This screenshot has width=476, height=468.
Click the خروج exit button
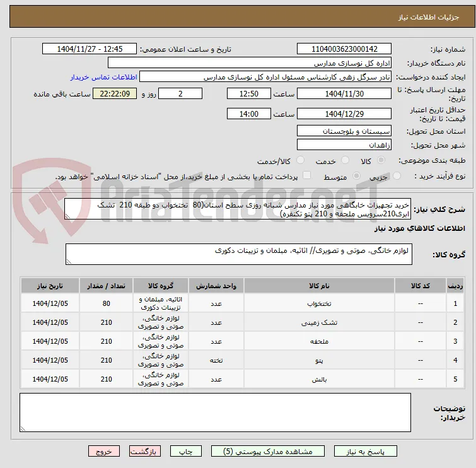click(104, 452)
